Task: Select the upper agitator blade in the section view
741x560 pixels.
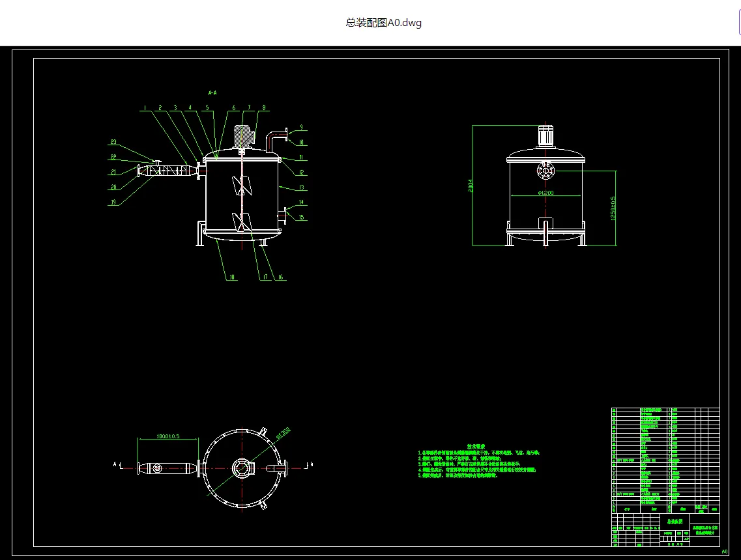Action: 242,186
